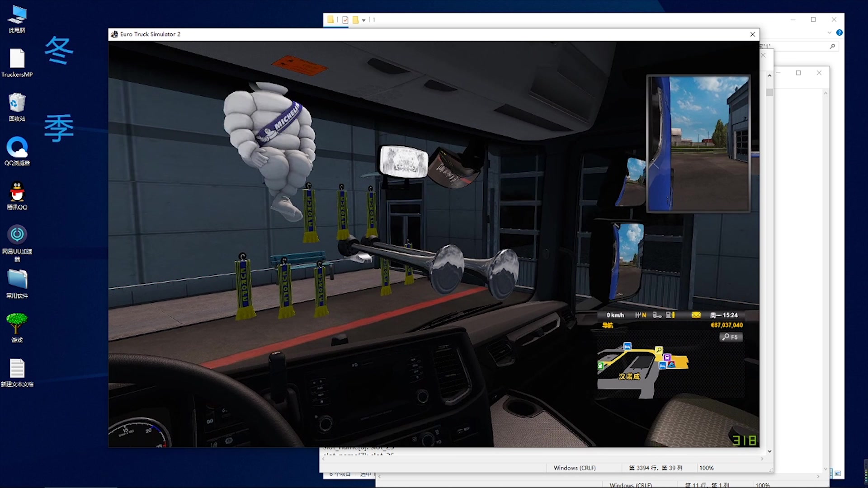Click the truck's lower side mirror view

(x=628, y=261)
